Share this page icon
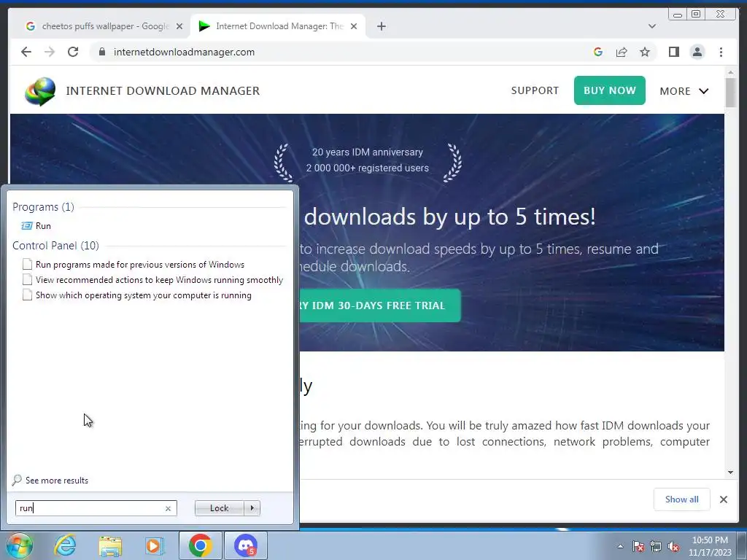This screenshot has width=747, height=560. 622,52
